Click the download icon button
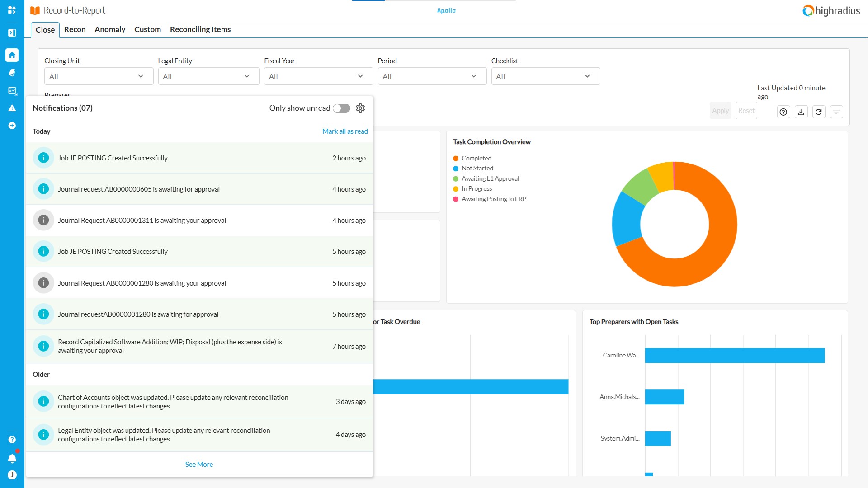Image resolution: width=868 pixels, height=488 pixels. (801, 112)
